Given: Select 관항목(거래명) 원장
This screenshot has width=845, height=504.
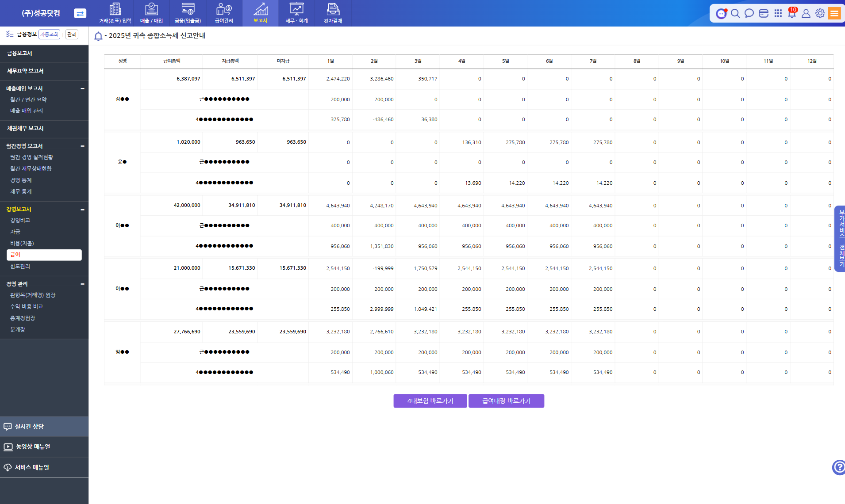Looking at the screenshot, I should point(33,295).
